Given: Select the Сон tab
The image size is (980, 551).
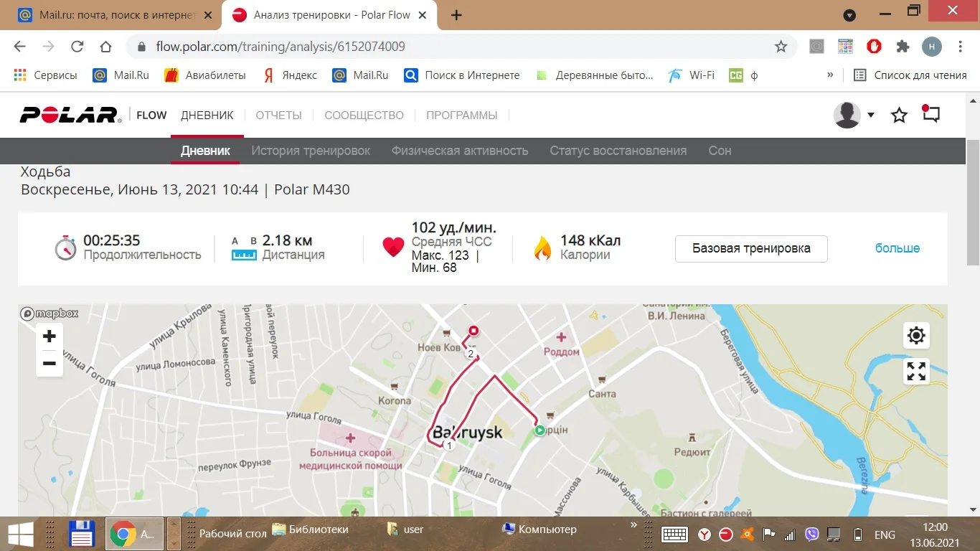Looking at the screenshot, I should (720, 151).
